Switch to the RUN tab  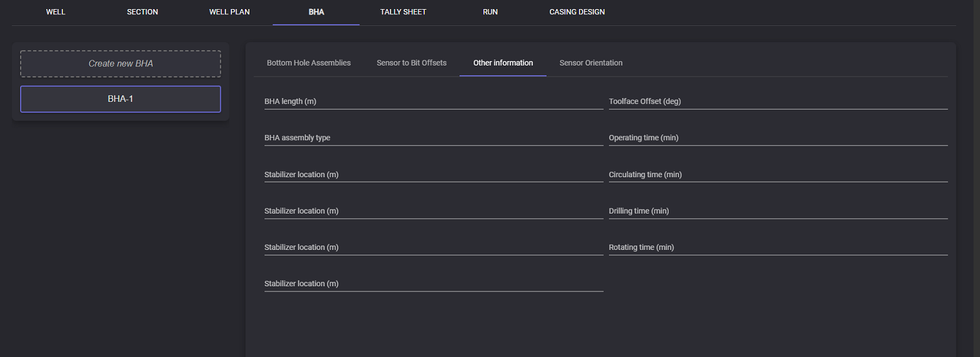490,12
